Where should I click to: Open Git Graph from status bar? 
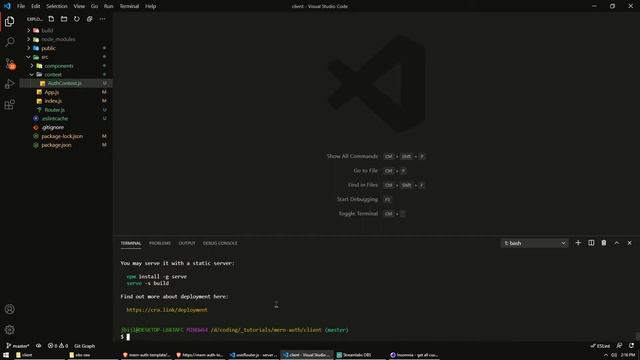tap(84, 346)
